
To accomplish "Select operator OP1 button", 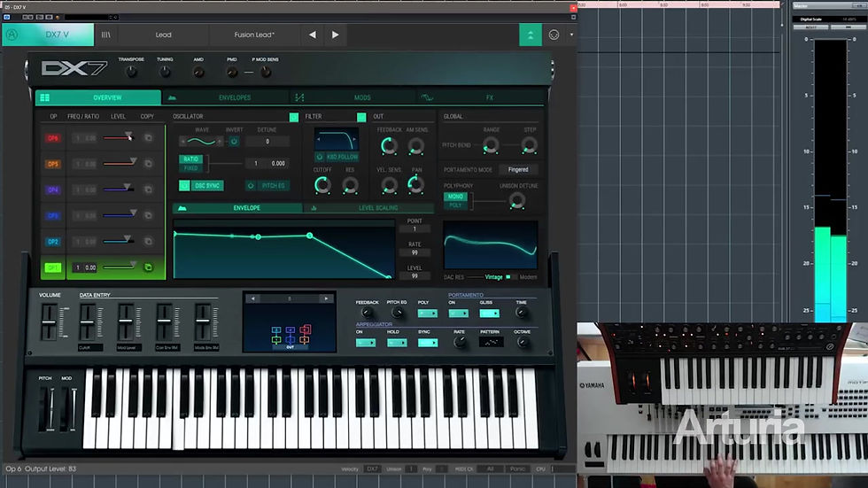I will pos(53,267).
